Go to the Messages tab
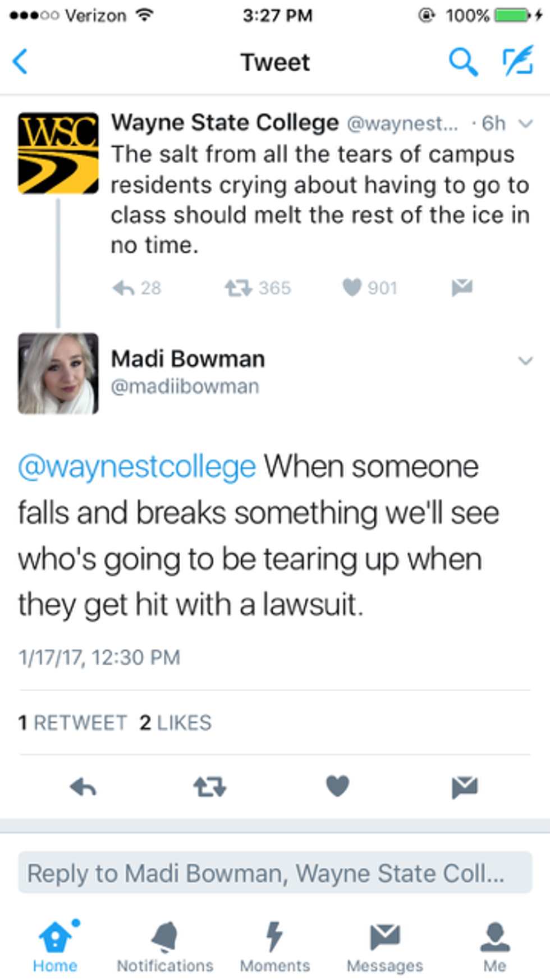 (x=384, y=946)
